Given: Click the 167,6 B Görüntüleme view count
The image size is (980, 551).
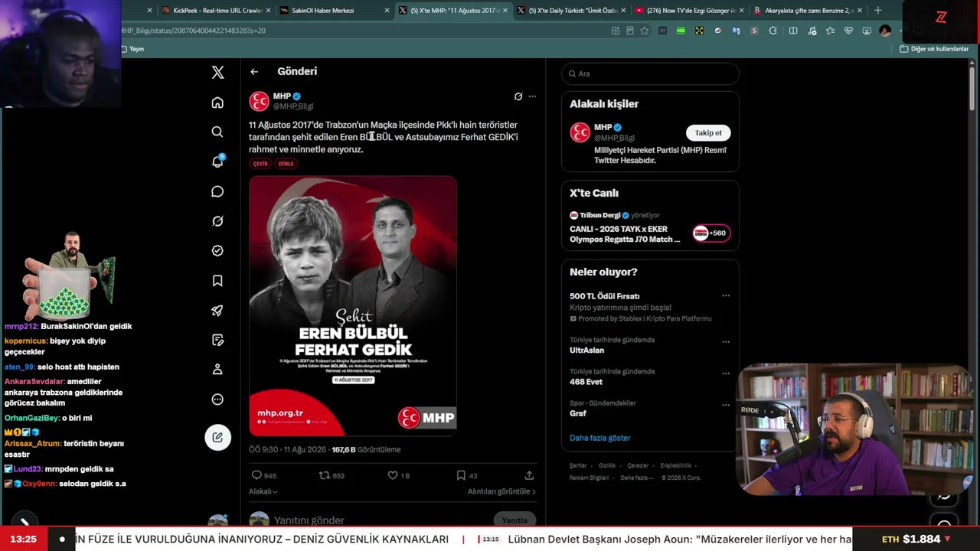Looking at the screenshot, I should click(366, 449).
